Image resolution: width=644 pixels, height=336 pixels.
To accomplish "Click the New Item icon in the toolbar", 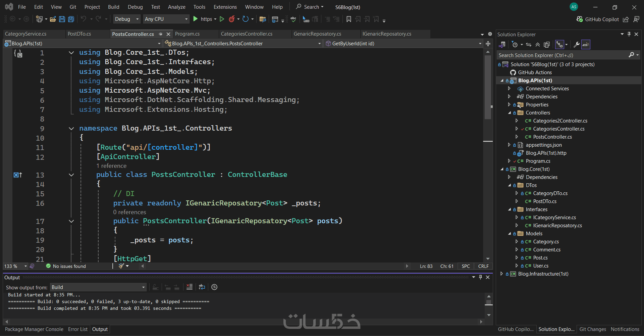I will click(x=39, y=19).
